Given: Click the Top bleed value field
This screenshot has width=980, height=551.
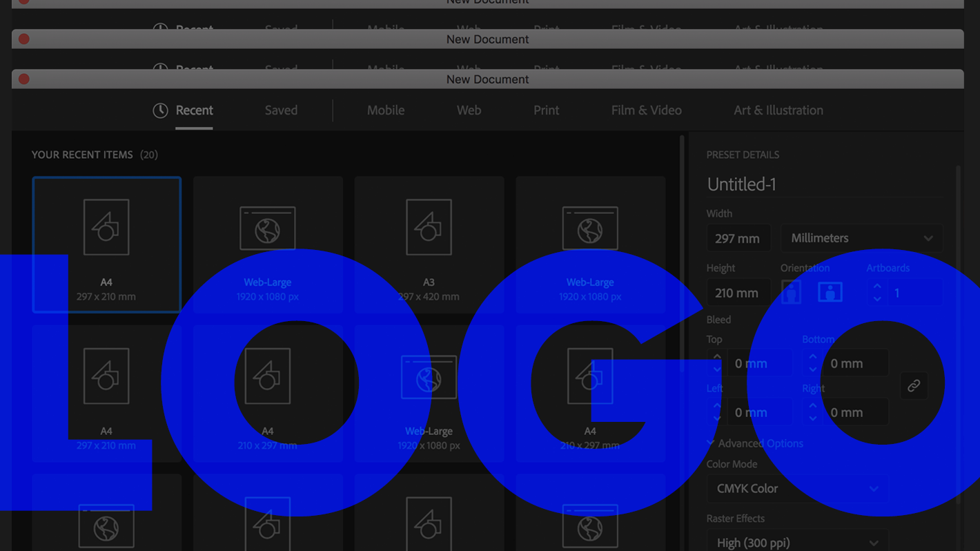Looking at the screenshot, I should tap(760, 363).
